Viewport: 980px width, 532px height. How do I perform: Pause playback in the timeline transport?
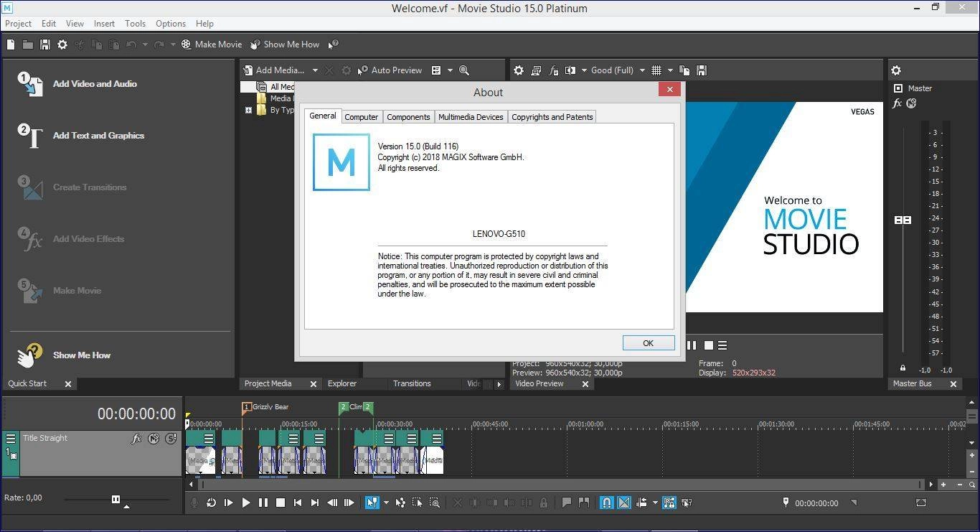[x=263, y=503]
